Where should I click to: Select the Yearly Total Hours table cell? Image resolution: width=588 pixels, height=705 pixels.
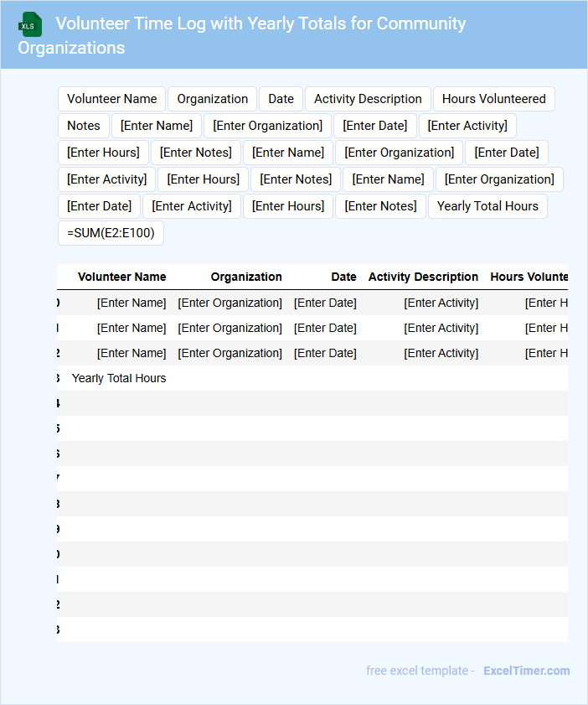(x=119, y=378)
